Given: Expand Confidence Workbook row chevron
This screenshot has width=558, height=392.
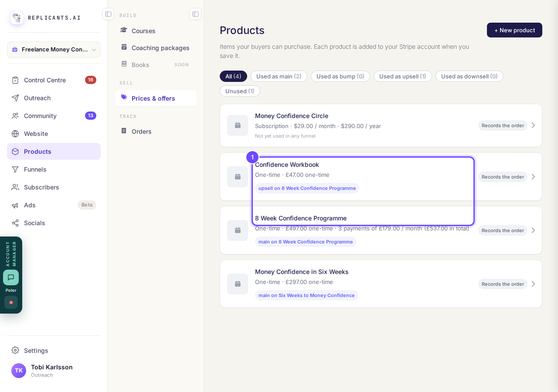Looking at the screenshot, I should pyautogui.click(x=533, y=177).
